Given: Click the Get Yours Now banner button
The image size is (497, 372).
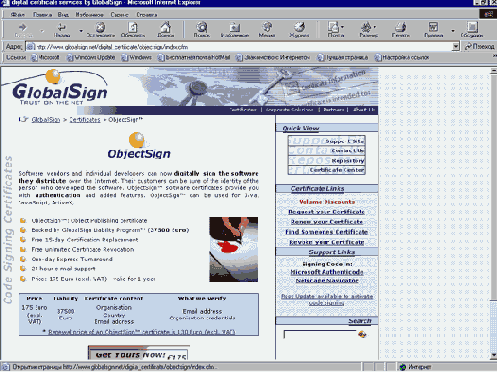Looking at the screenshot, I should coord(138,354).
